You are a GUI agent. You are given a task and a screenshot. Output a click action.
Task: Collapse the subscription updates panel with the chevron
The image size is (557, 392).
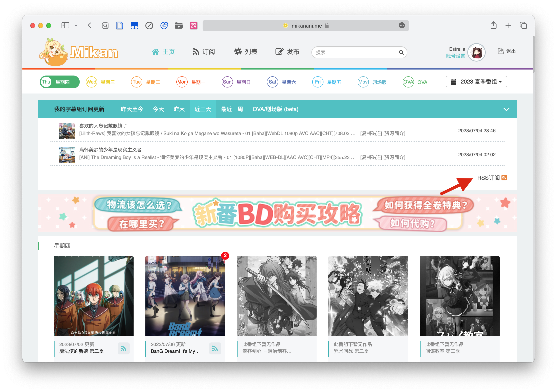506,109
